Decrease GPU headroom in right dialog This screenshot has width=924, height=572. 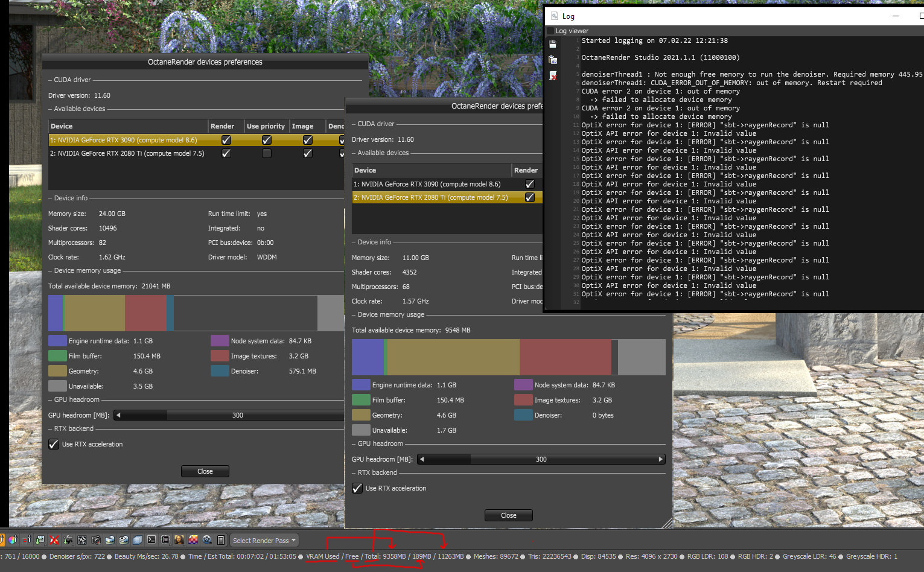click(x=422, y=459)
